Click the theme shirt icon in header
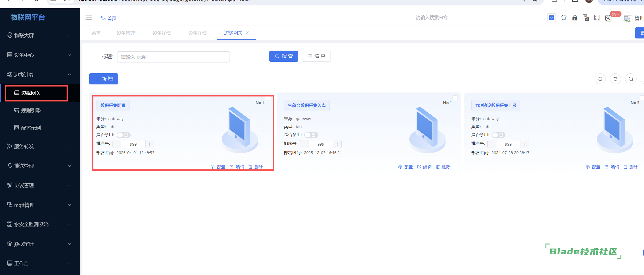644x275 pixels. [564, 18]
